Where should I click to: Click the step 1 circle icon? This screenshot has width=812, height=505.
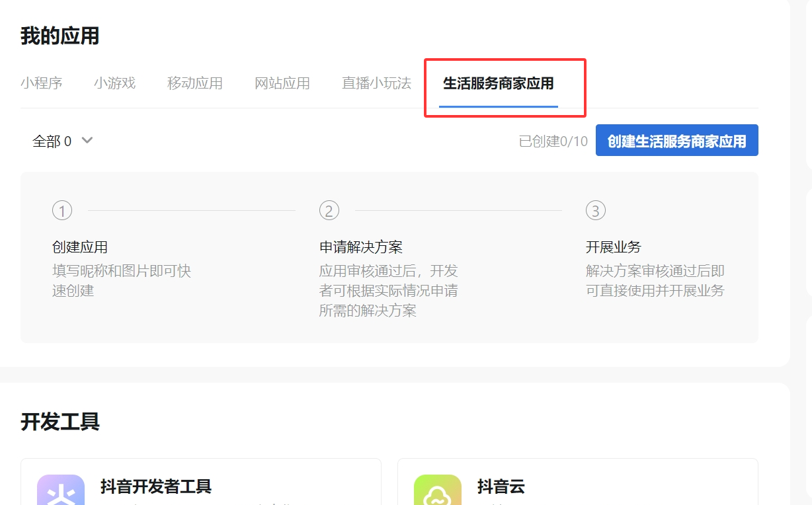click(62, 211)
